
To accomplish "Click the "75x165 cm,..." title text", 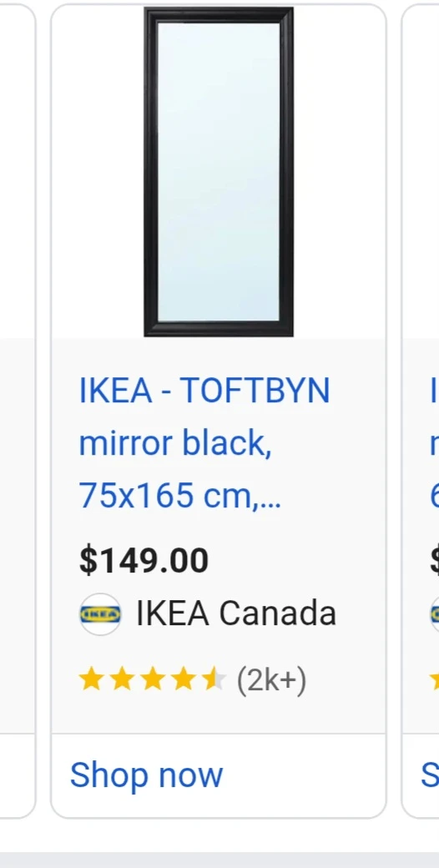I will coord(180,495).
